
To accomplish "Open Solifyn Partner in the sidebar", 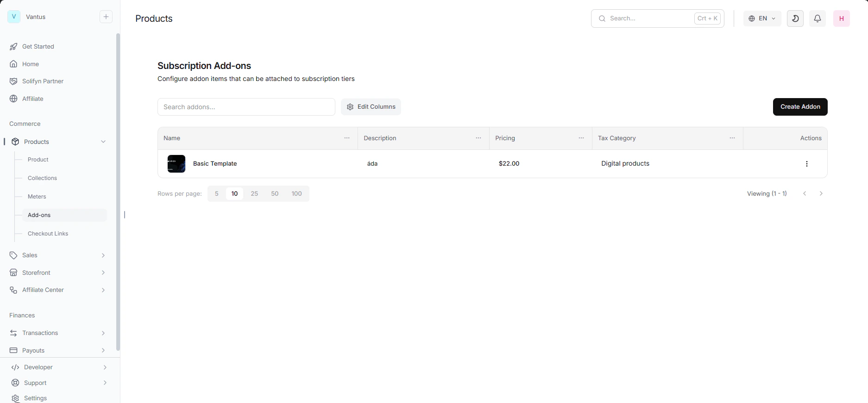I will pos(43,81).
